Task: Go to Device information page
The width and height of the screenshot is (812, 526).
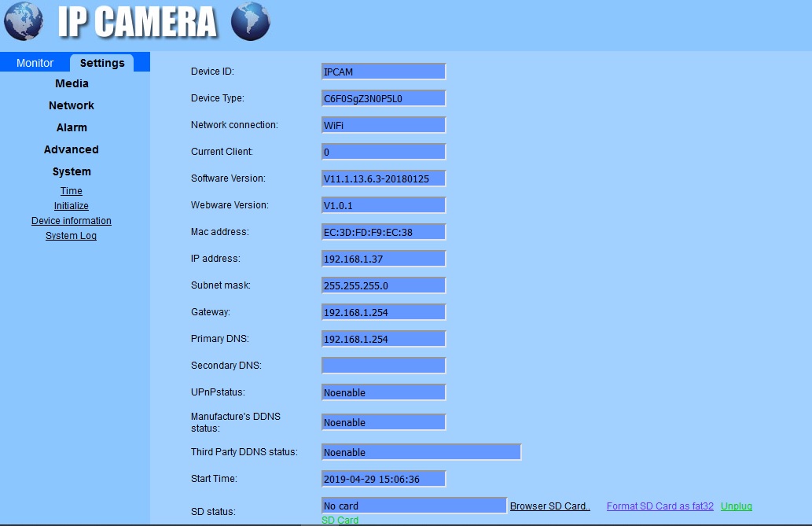Action: [72, 221]
